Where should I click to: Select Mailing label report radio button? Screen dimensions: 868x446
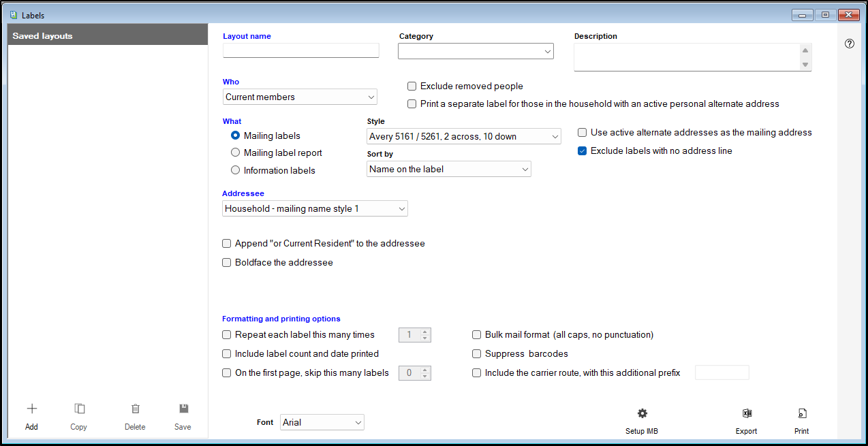tap(236, 153)
